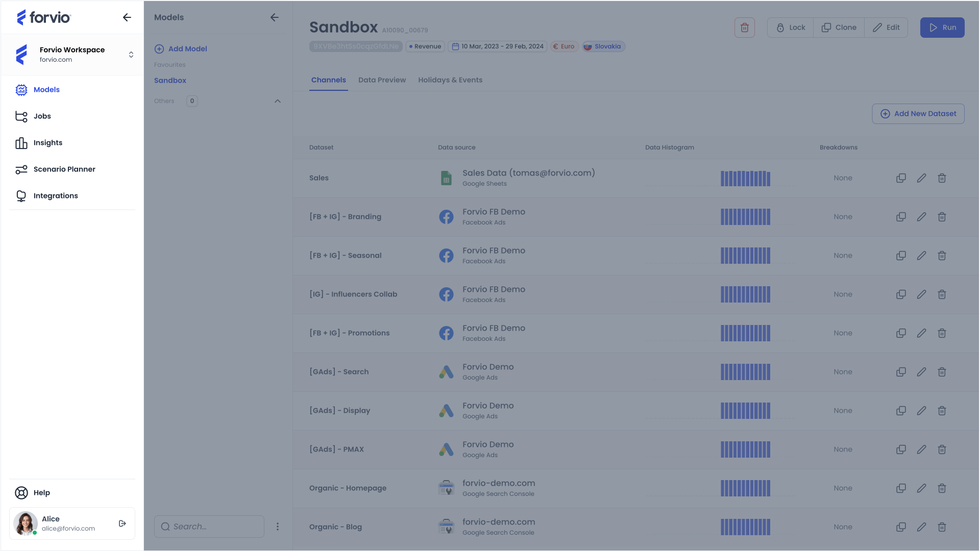Open Alice's user profile card
The height and width of the screenshot is (551, 980).
[72, 523]
